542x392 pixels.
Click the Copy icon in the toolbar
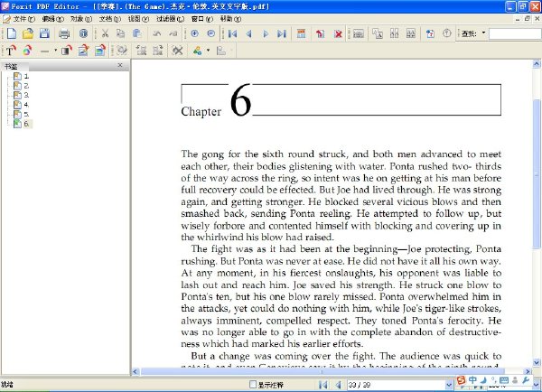point(121,33)
